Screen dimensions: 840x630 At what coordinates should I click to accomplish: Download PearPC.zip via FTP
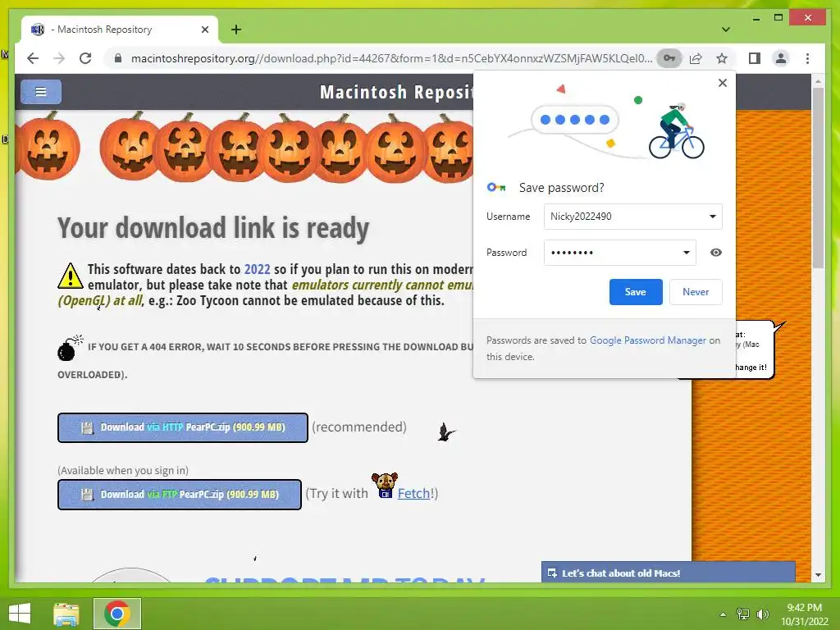tap(180, 495)
